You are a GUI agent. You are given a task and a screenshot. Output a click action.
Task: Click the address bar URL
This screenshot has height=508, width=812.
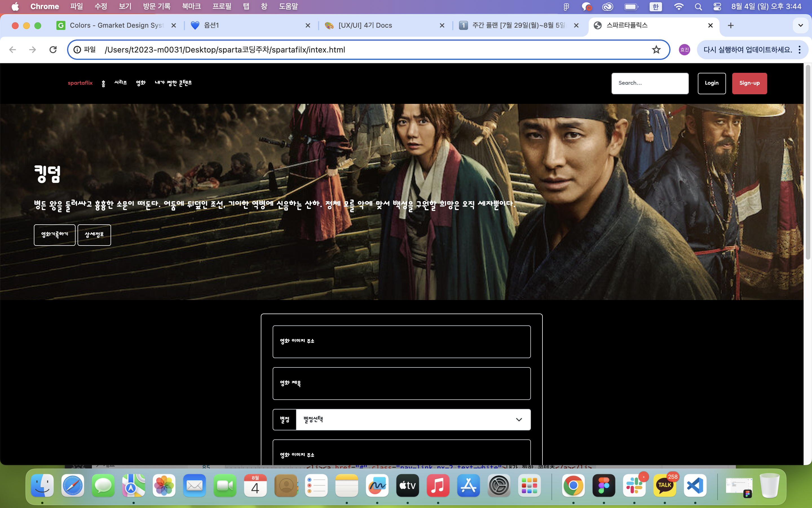(x=225, y=50)
